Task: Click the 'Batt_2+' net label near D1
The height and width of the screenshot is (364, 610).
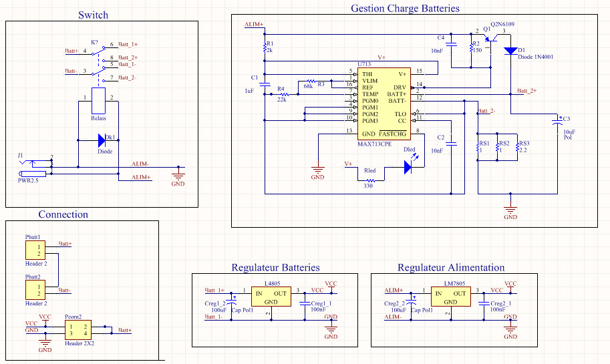Action: point(526,91)
